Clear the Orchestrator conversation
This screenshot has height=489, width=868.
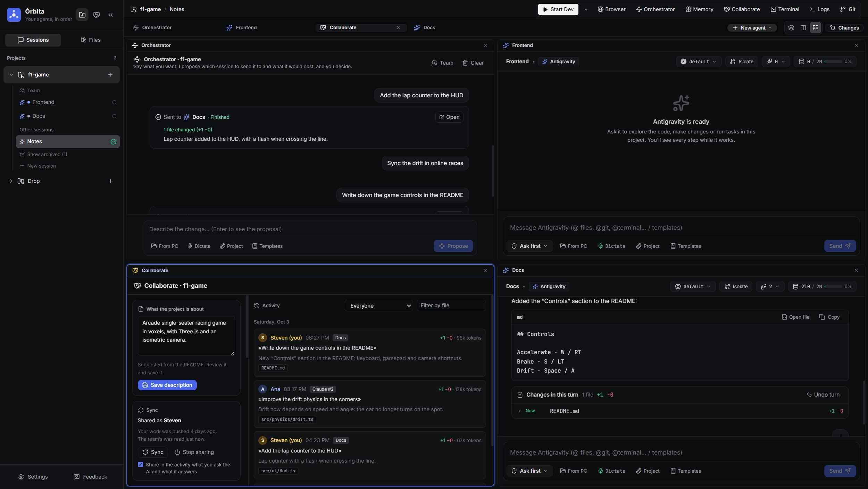coord(473,63)
